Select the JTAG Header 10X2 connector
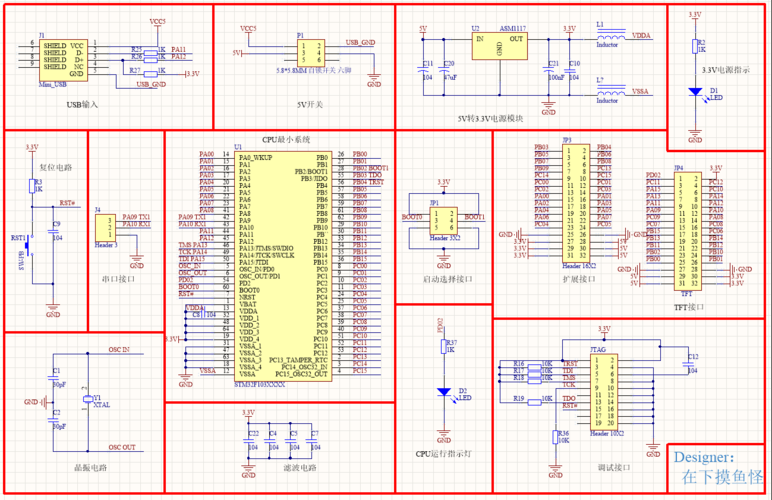The image size is (772, 500). pyautogui.click(x=604, y=392)
